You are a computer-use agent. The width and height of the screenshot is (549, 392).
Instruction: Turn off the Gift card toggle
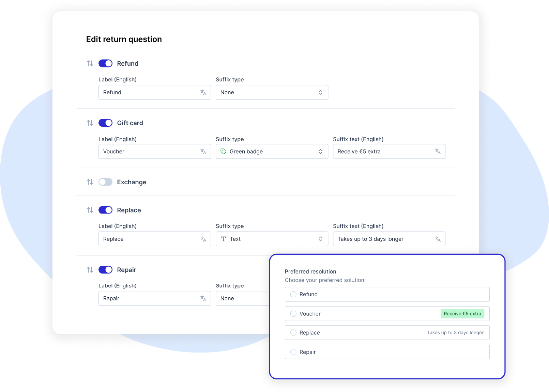tap(106, 123)
